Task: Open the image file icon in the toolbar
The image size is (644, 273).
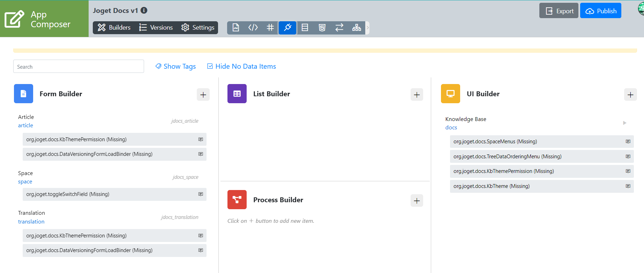Action: click(236, 28)
